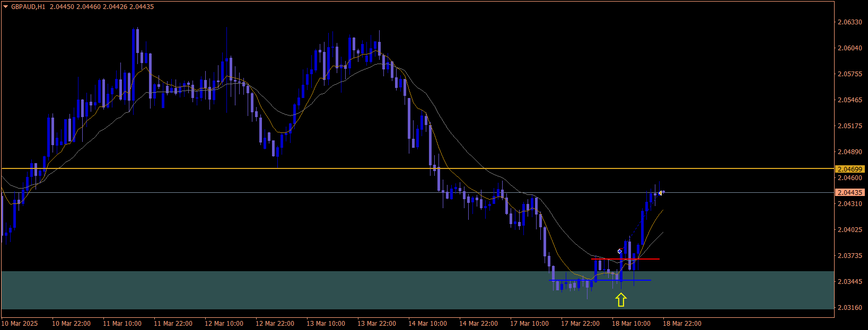Click price axis label 2.05175
This screenshot has width=868, height=330.
[849, 126]
